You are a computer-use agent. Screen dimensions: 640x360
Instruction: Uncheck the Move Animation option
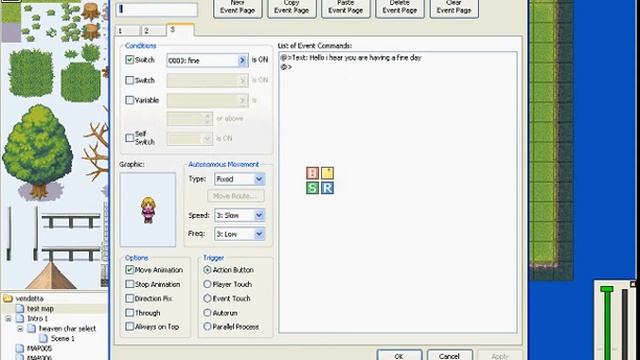(129, 270)
